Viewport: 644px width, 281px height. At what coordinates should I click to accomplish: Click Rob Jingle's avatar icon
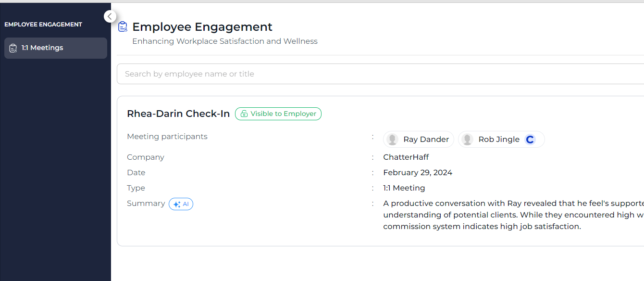click(467, 140)
